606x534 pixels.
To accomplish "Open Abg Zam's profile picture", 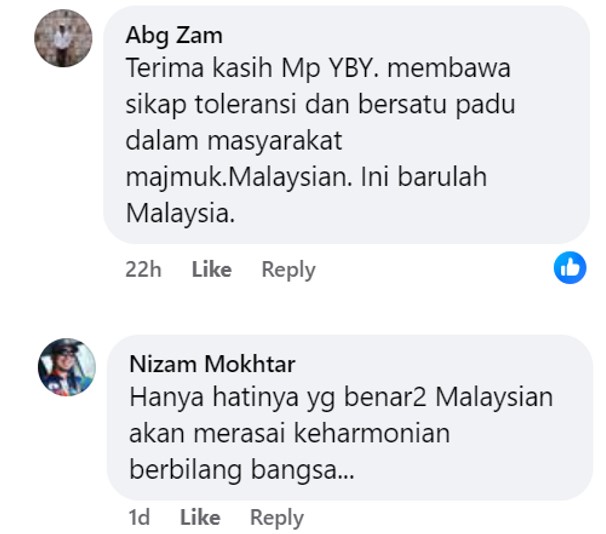I will (x=63, y=38).
